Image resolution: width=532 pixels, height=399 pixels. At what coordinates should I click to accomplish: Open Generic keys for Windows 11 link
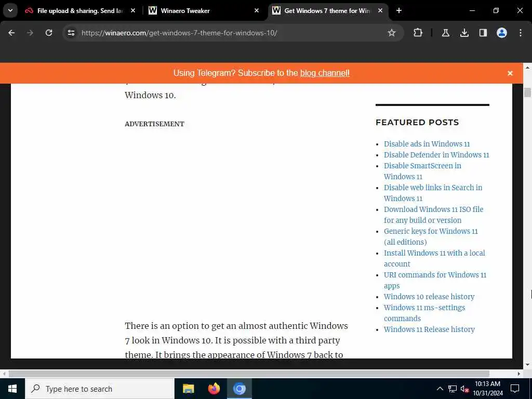[x=431, y=236]
